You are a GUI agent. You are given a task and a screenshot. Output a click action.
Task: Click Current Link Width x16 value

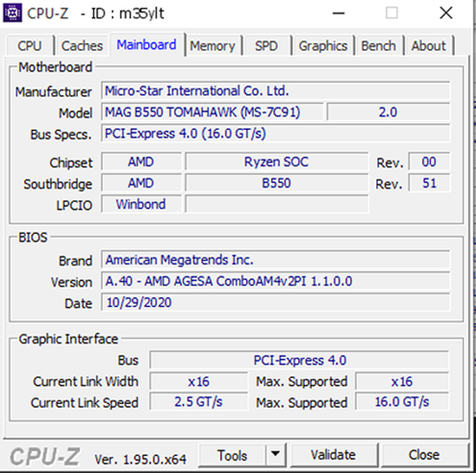[198, 381]
